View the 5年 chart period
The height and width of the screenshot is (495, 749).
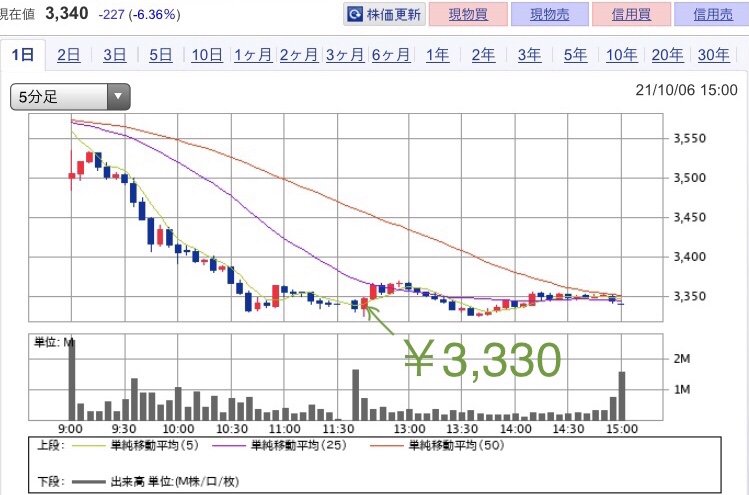pyautogui.click(x=575, y=55)
